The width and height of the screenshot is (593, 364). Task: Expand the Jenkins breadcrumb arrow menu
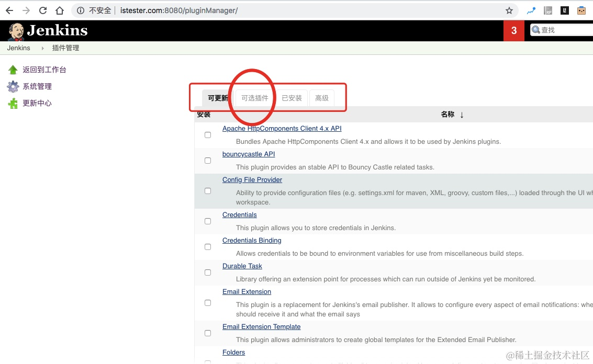pyautogui.click(x=43, y=48)
